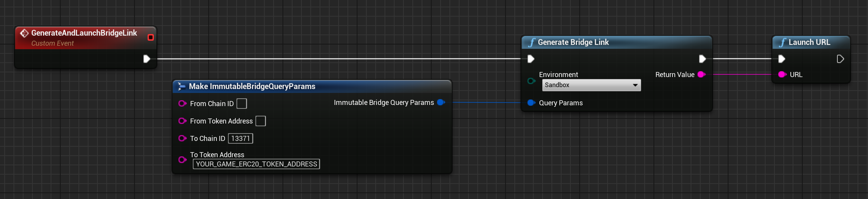The image size is (868, 199).
Task: Click the Launch URL function icon
Action: 783,42
